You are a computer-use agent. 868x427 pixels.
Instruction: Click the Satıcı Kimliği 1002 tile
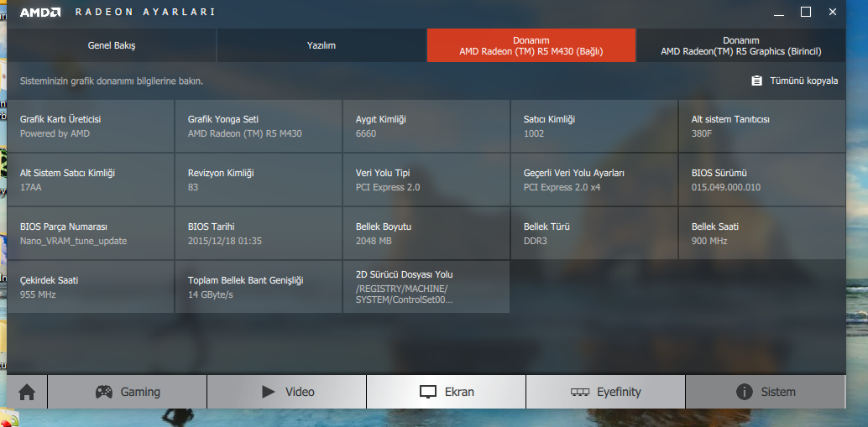(x=594, y=126)
